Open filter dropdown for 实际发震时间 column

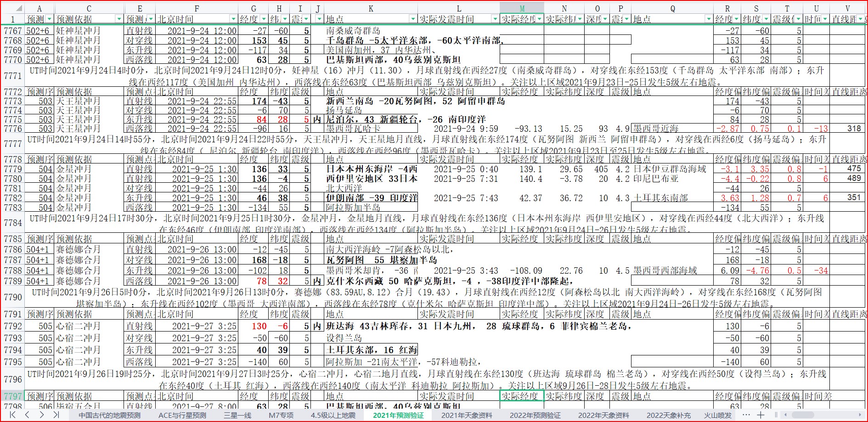tap(495, 19)
